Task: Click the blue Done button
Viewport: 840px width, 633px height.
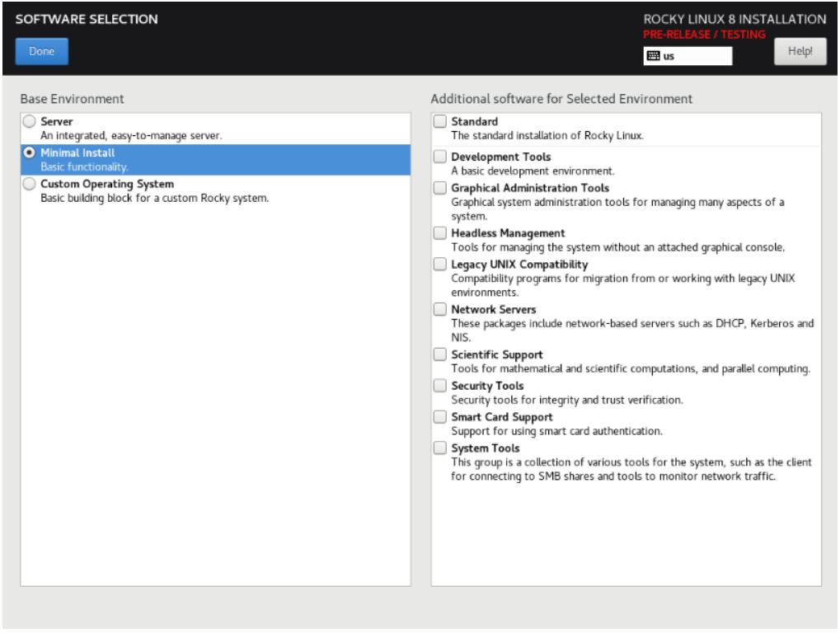Action: coord(42,51)
